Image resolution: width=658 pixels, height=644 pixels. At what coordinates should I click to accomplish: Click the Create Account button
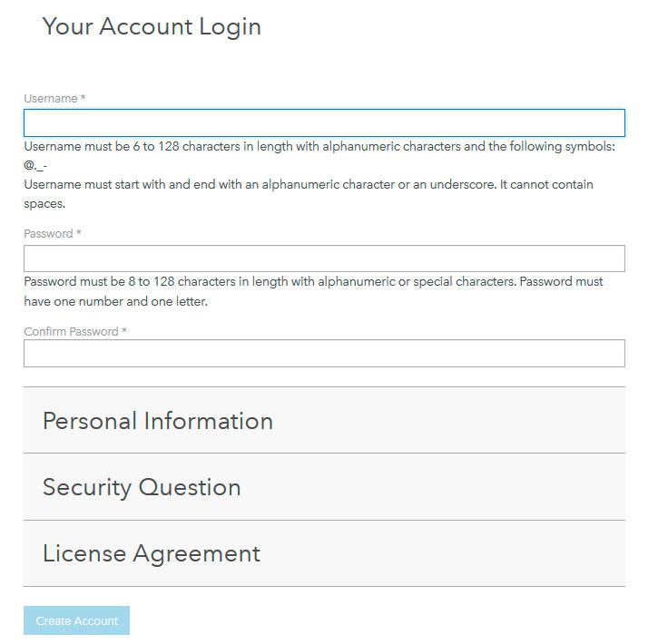click(77, 620)
